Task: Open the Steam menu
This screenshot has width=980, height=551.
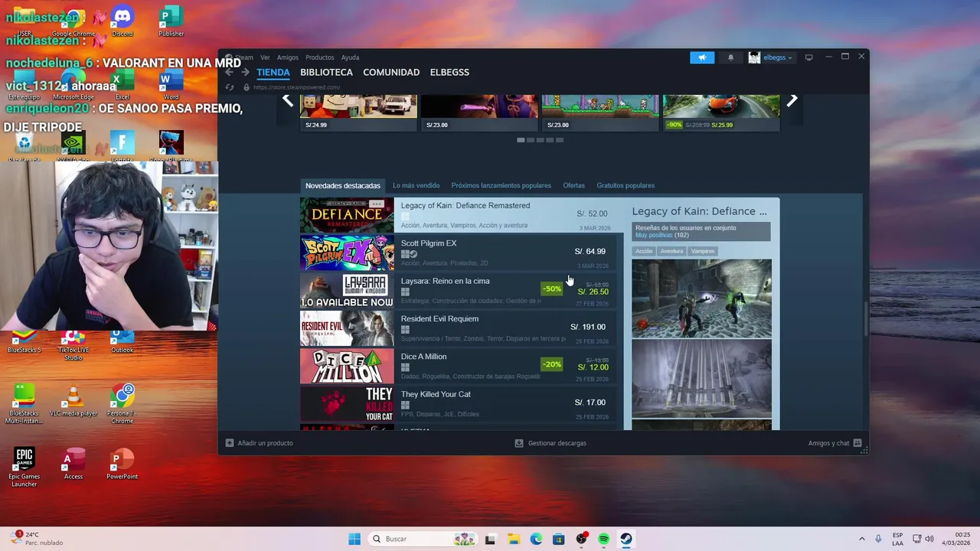Action: (243, 57)
